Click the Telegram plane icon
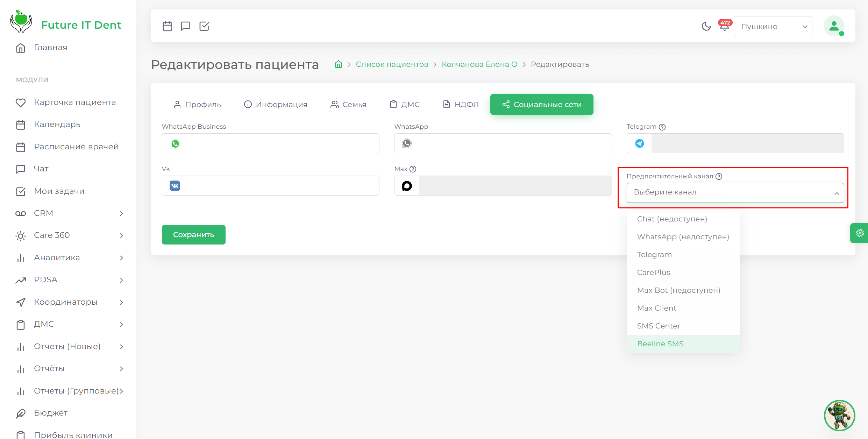 tap(640, 143)
